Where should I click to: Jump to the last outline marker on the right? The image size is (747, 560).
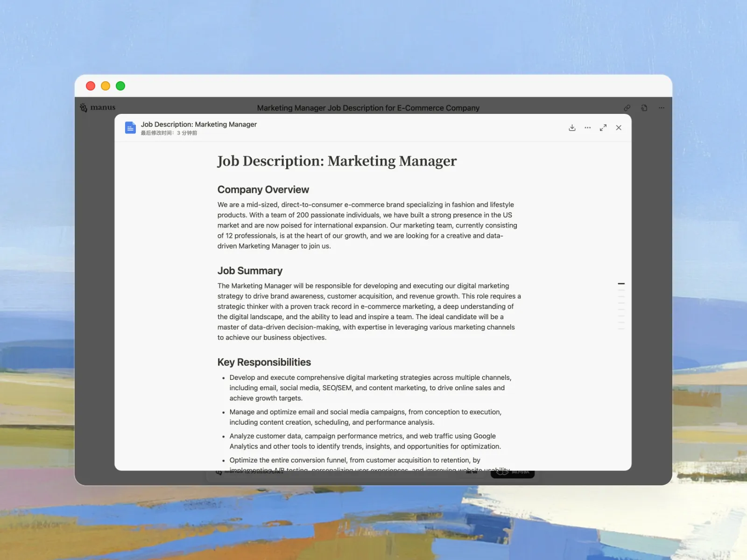click(621, 329)
